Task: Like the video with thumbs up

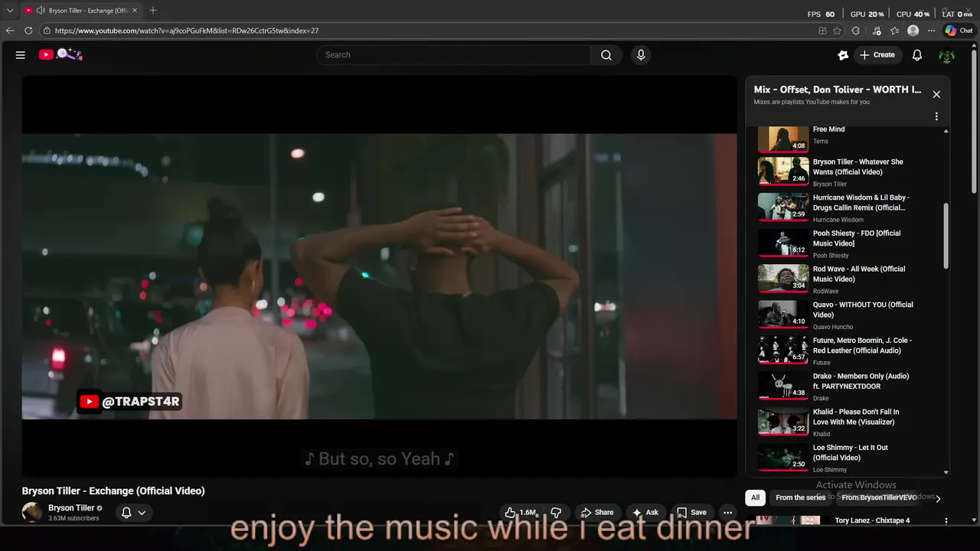Action: coord(520,513)
